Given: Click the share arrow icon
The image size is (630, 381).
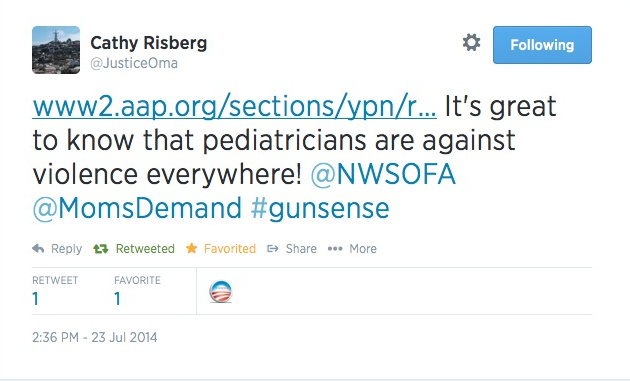Looking at the screenshot, I should 273,249.
